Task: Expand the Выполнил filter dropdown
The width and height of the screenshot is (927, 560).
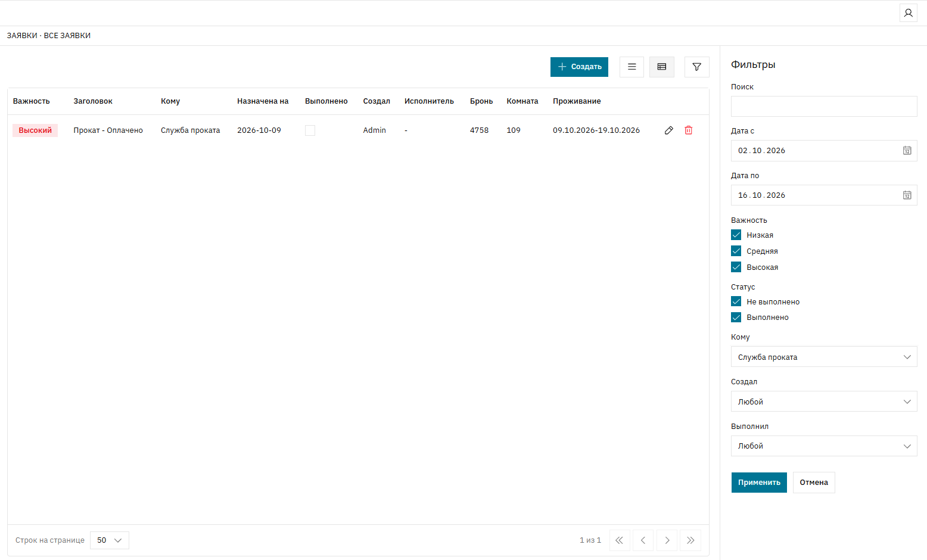Action: (824, 446)
